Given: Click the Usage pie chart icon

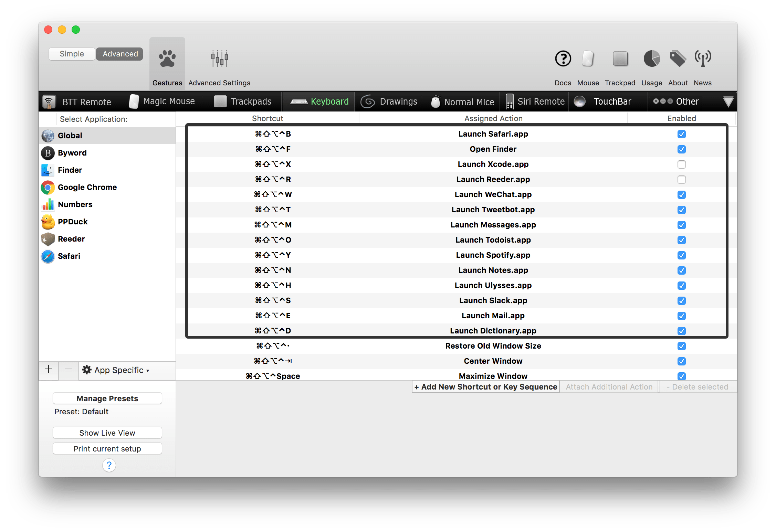Looking at the screenshot, I should point(651,59).
